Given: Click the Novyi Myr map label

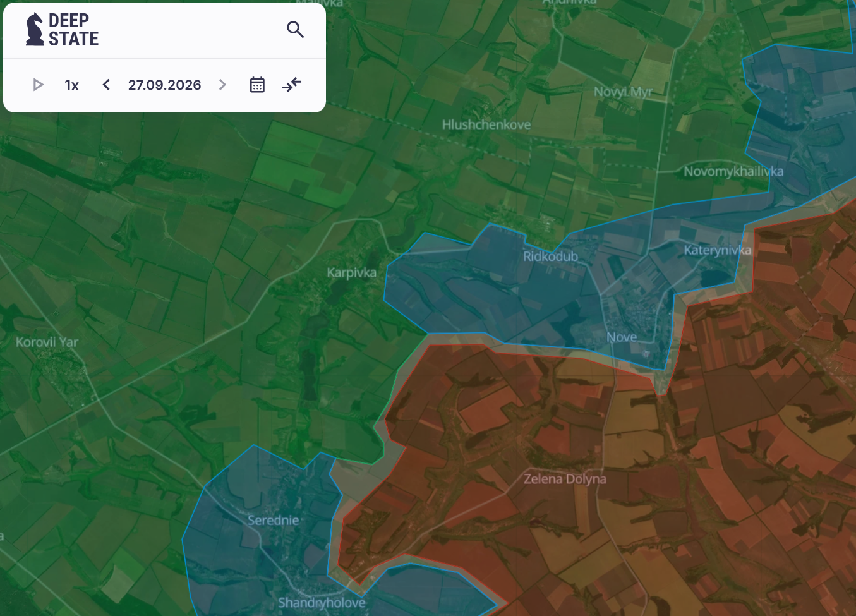Looking at the screenshot, I should tap(623, 92).
